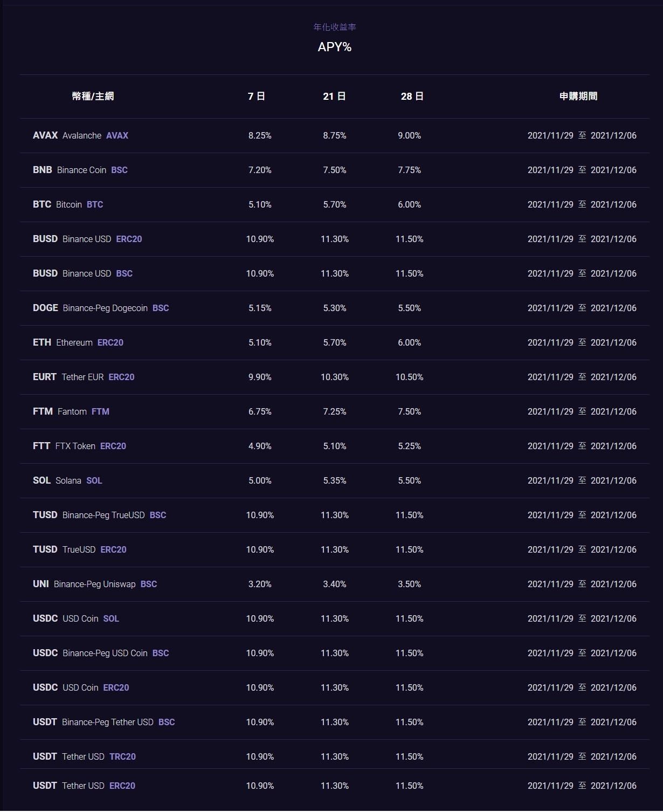
Task: Select DOGE Binance-Peg Dogecoin row
Action: coord(101,308)
